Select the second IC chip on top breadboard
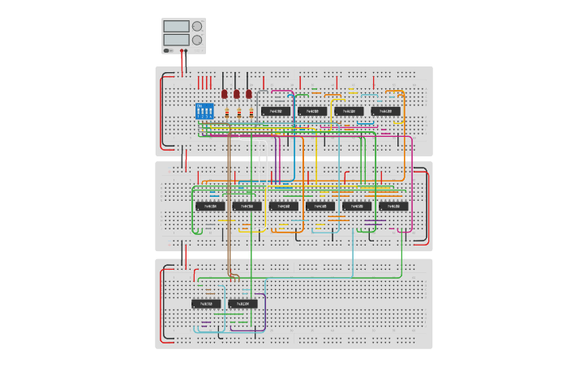588x367 pixels. (x=312, y=111)
